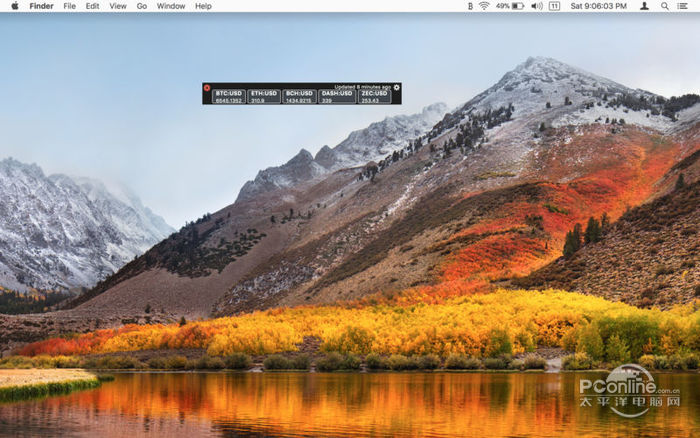Close the crypto ticker widget
The height and width of the screenshot is (438, 700).
pyautogui.click(x=207, y=88)
